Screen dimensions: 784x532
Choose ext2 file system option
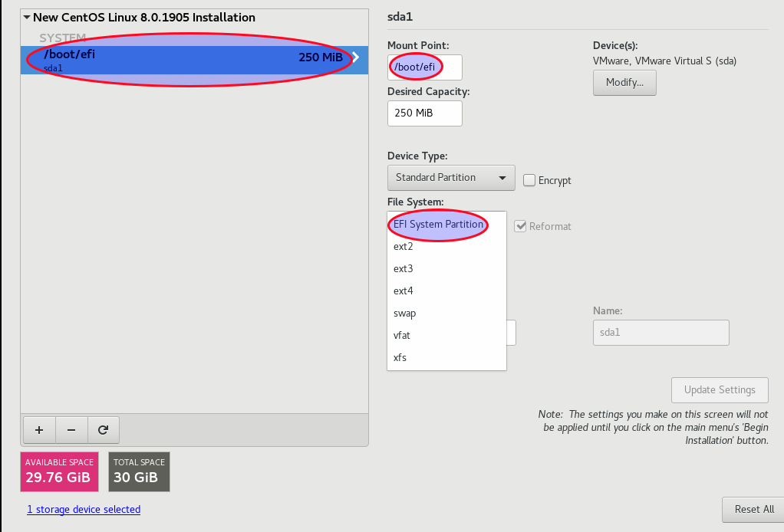tap(404, 247)
